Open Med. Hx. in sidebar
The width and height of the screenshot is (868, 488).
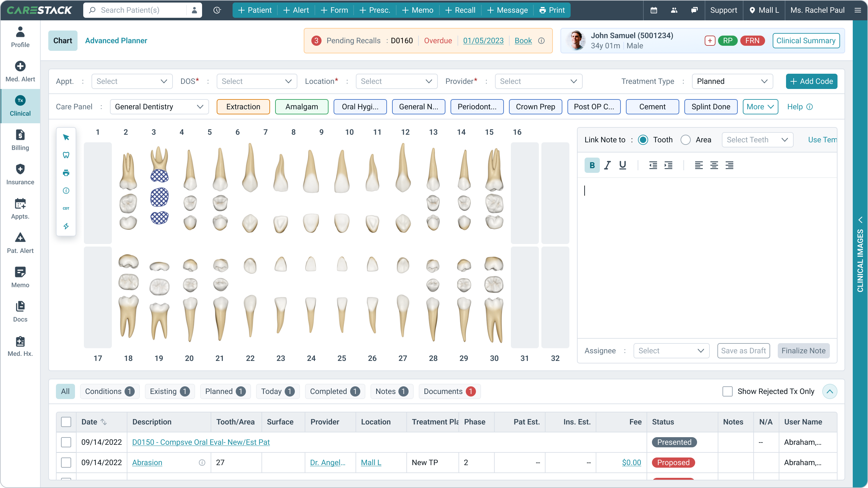coord(20,346)
